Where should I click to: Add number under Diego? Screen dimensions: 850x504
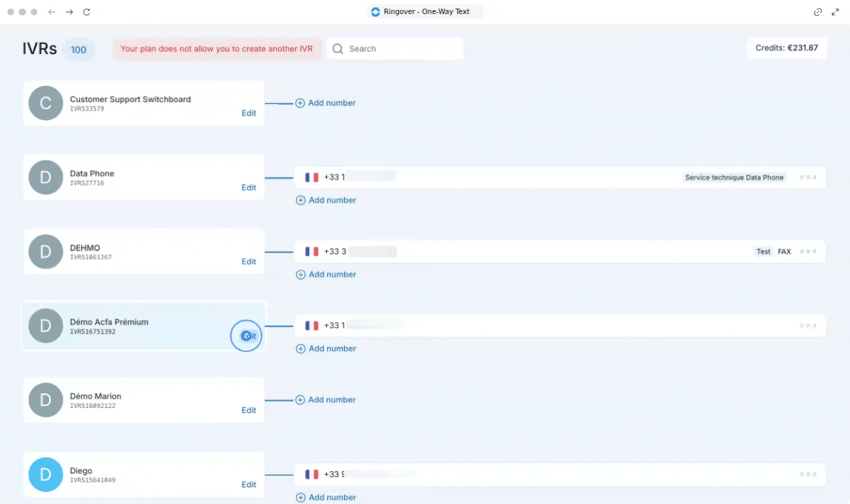(x=326, y=497)
